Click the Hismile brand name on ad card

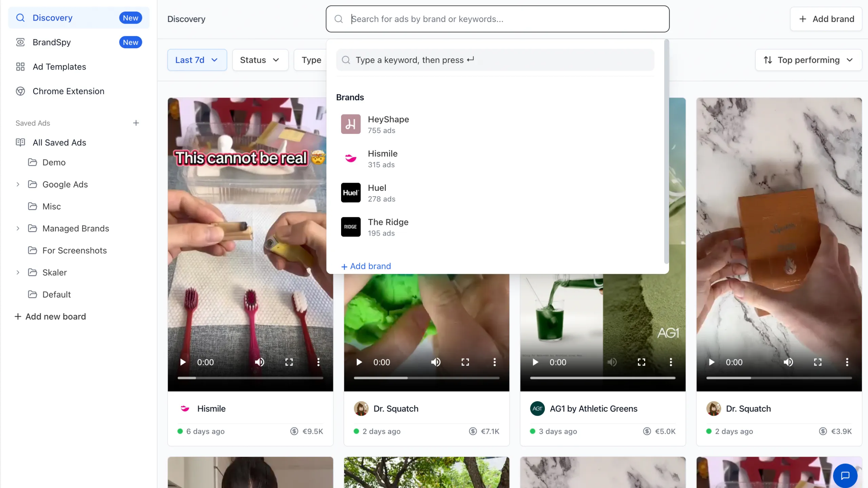coord(211,409)
